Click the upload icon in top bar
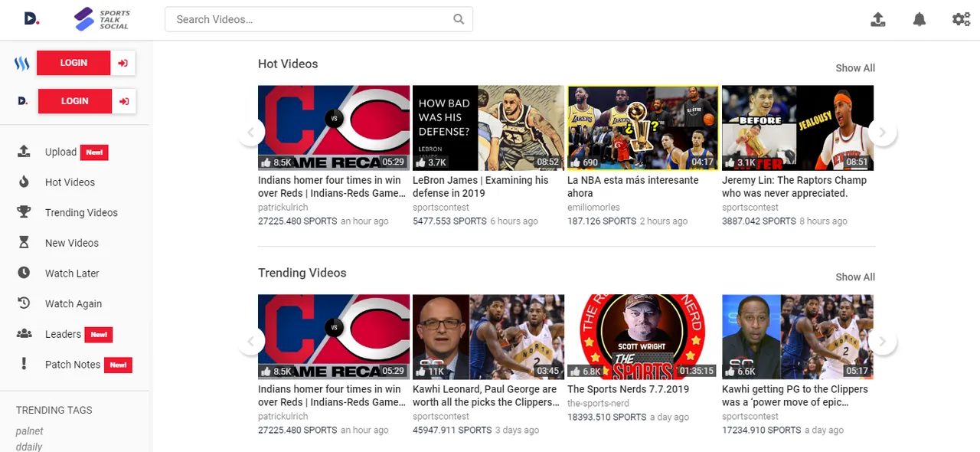 [x=878, y=20]
